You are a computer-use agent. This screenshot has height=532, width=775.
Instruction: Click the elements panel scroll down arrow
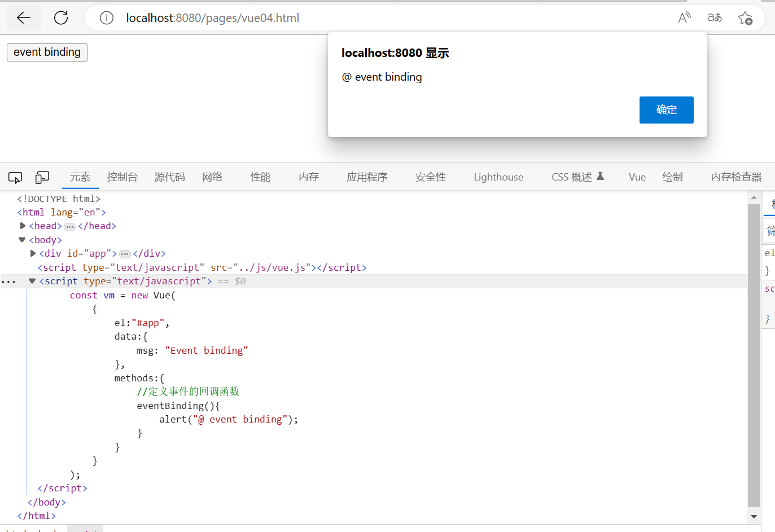(754, 517)
